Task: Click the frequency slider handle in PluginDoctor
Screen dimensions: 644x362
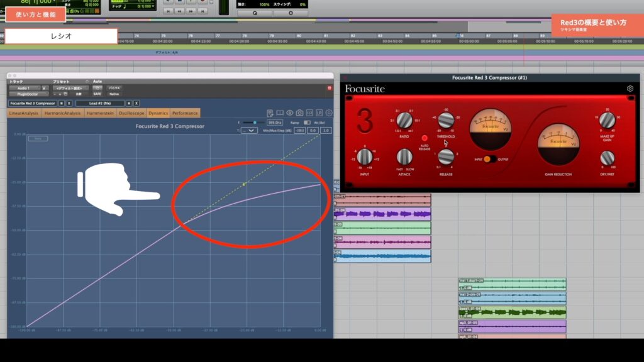Action: [255, 123]
